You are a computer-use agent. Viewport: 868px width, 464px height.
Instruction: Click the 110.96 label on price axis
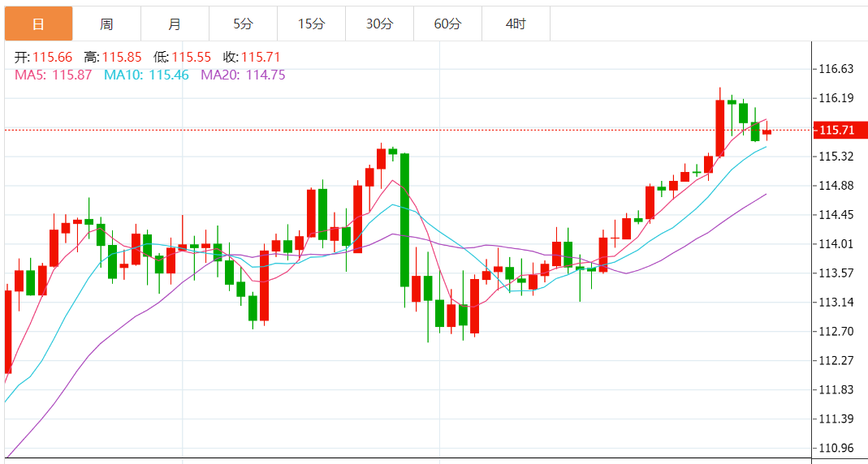836,449
